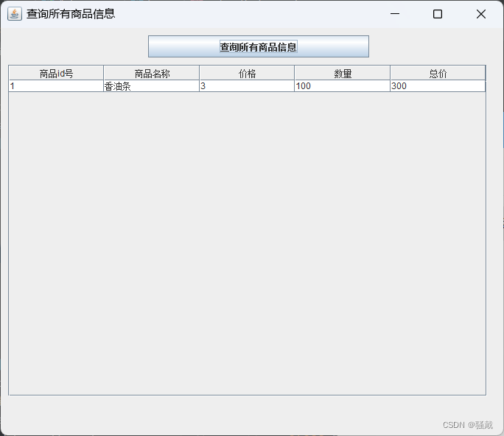Click the 查询所有商品信息 query button
The width and height of the screenshot is (504, 436).
(x=259, y=46)
